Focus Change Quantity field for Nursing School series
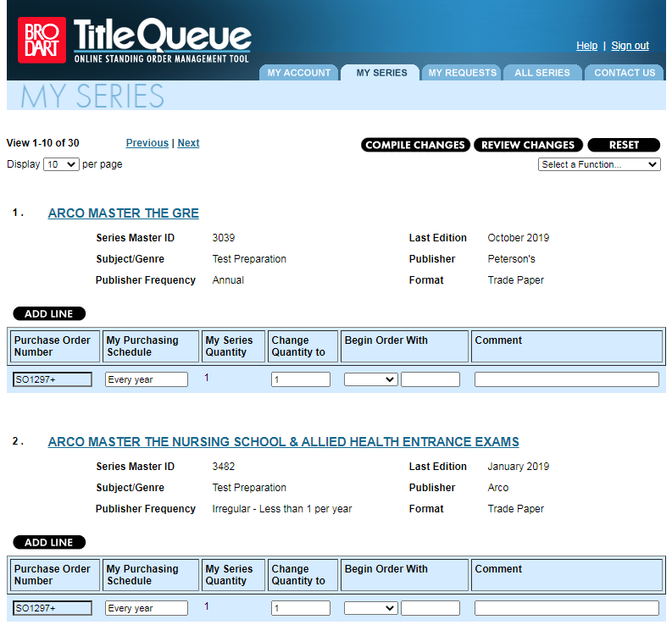 click(300, 608)
